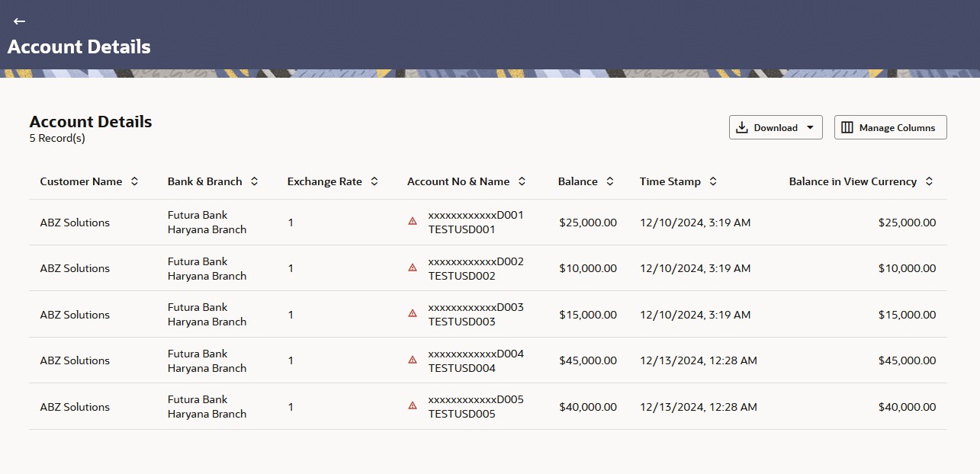The image size is (980, 474).
Task: Click the download icon inside the Download button
Action: pos(743,127)
